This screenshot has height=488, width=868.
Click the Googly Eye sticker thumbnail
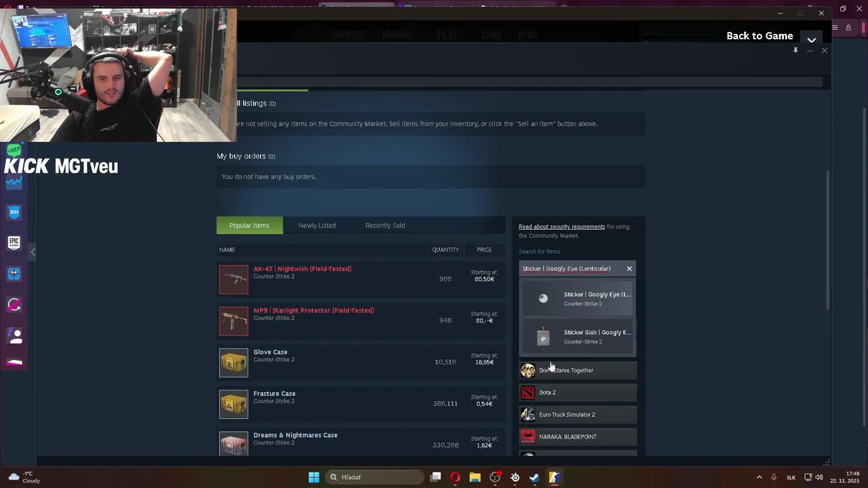[543, 298]
